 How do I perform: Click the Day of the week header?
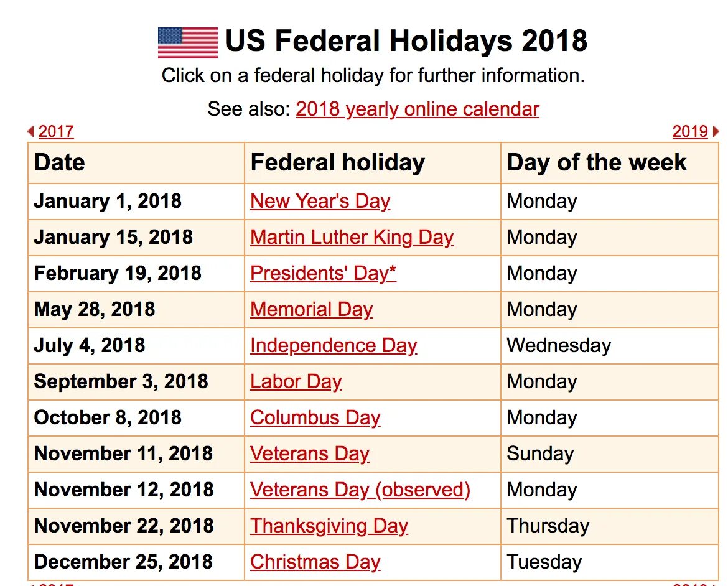pyautogui.click(x=596, y=163)
